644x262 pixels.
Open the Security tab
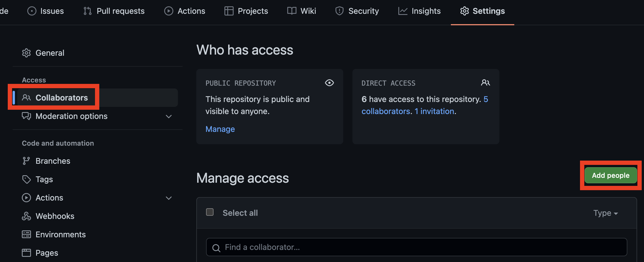click(x=357, y=11)
